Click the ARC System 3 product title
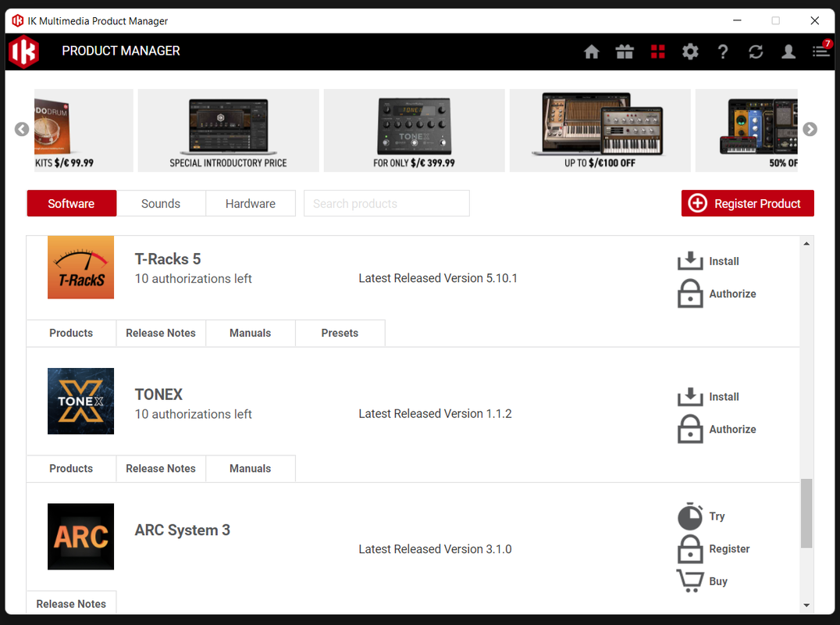 point(182,530)
